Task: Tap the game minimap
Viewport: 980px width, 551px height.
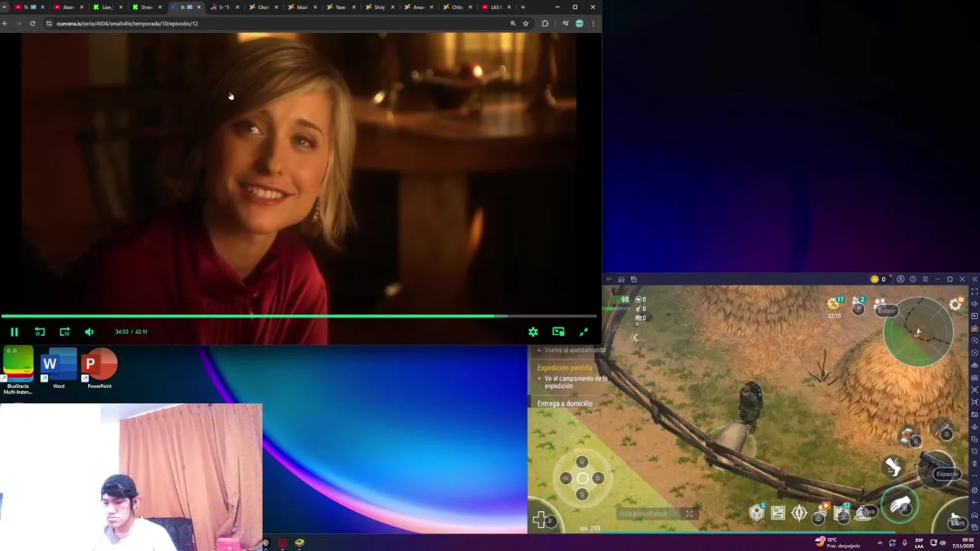Action: 918,331
